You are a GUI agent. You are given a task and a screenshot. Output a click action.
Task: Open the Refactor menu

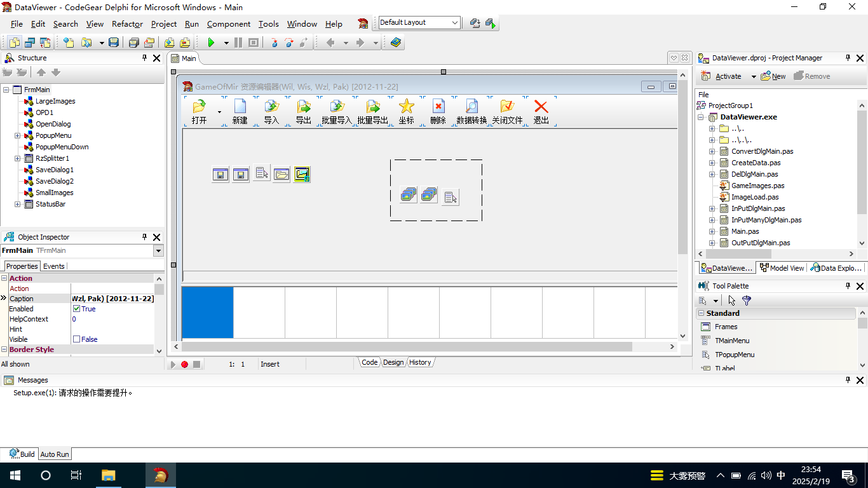pyautogui.click(x=127, y=24)
